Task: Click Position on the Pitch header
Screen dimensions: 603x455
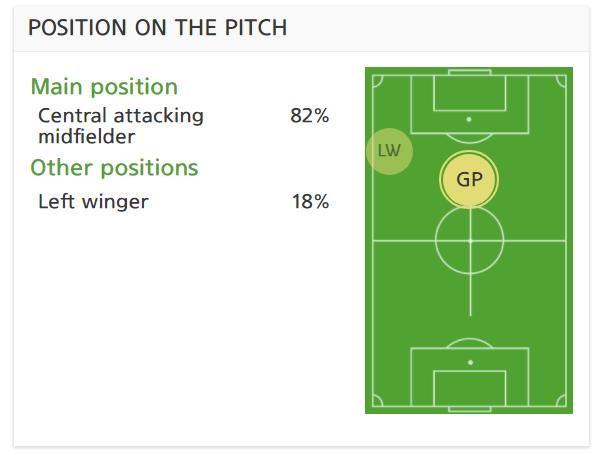Action: 158,28
